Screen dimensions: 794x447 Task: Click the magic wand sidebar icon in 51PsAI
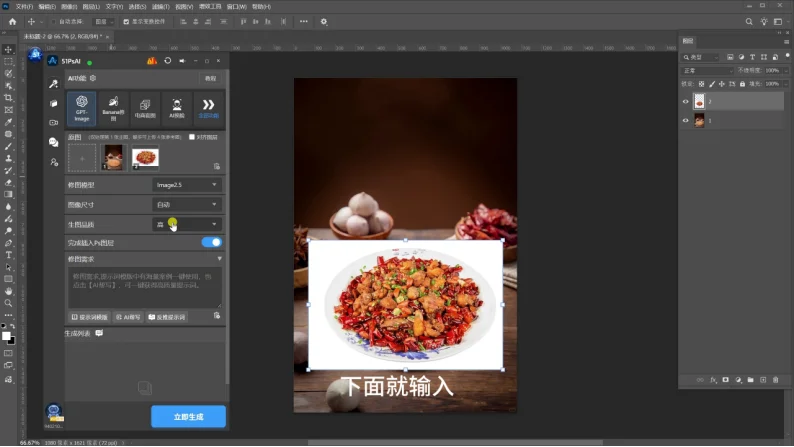(54, 84)
